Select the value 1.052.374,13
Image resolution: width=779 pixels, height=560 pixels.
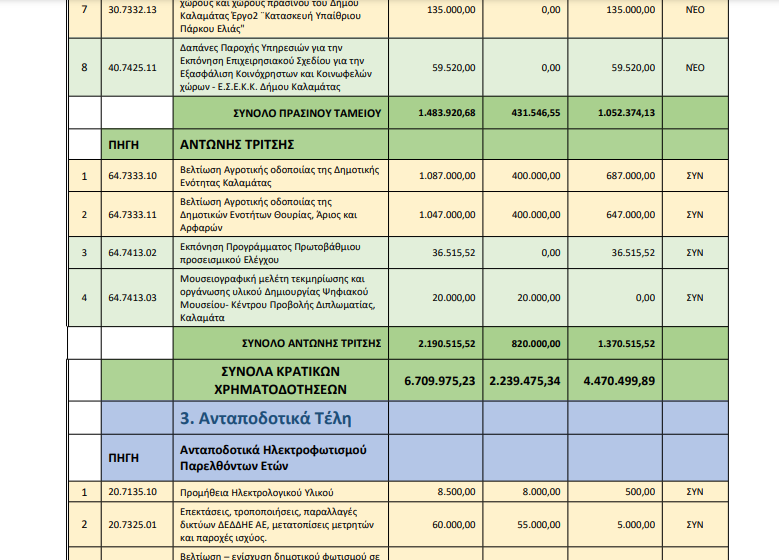pyautogui.click(x=626, y=113)
